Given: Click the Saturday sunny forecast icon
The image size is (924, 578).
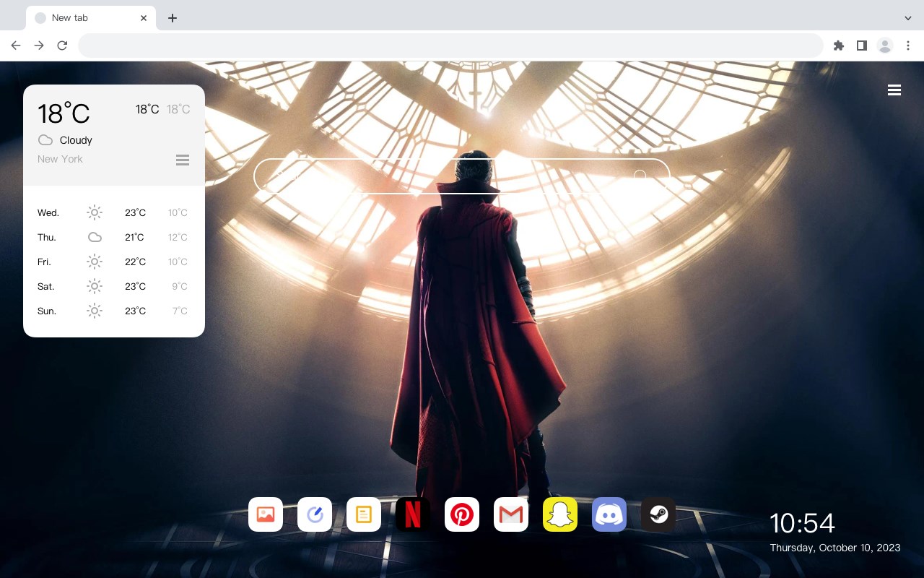Looking at the screenshot, I should [95, 286].
